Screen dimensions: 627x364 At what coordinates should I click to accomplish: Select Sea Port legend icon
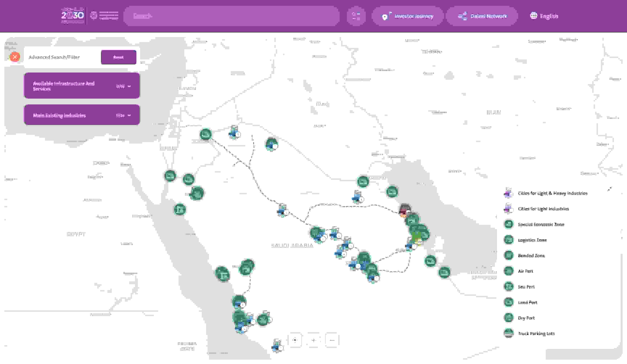click(509, 287)
